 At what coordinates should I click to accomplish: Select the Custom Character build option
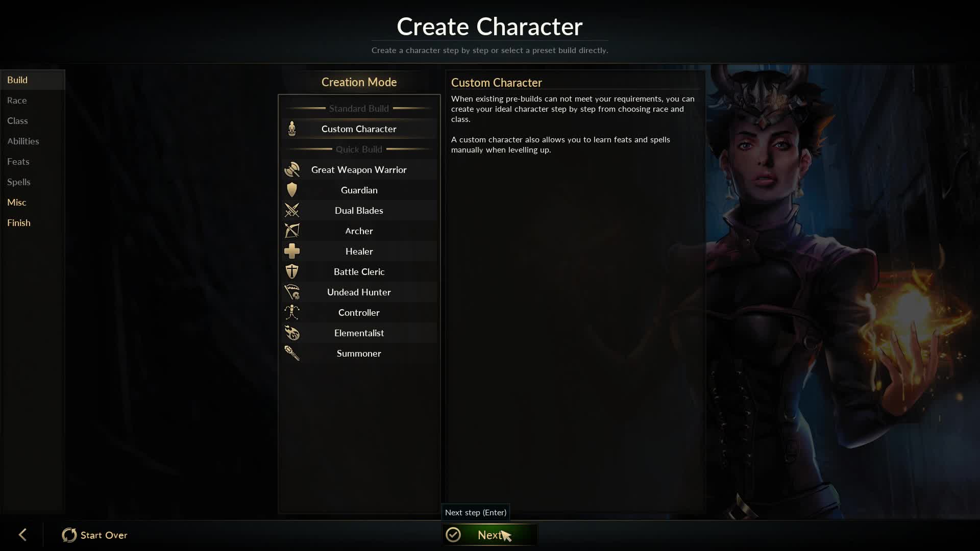click(x=359, y=129)
